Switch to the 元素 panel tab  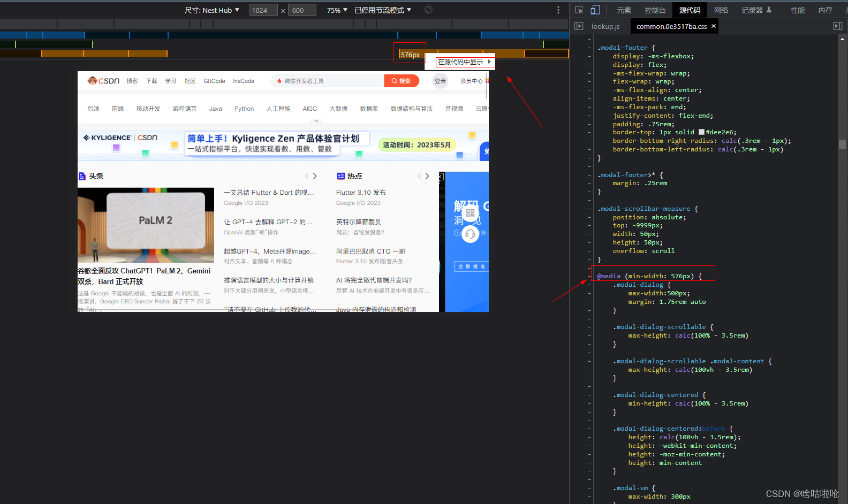(x=624, y=10)
